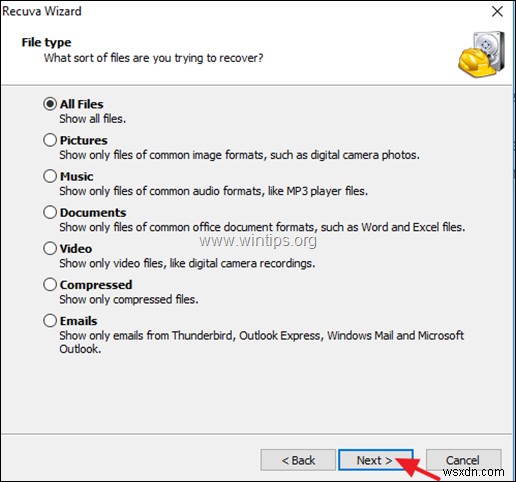Viewport: 516px width, 482px height.
Task: Close the Recuva Wizard window
Action: [497, 11]
